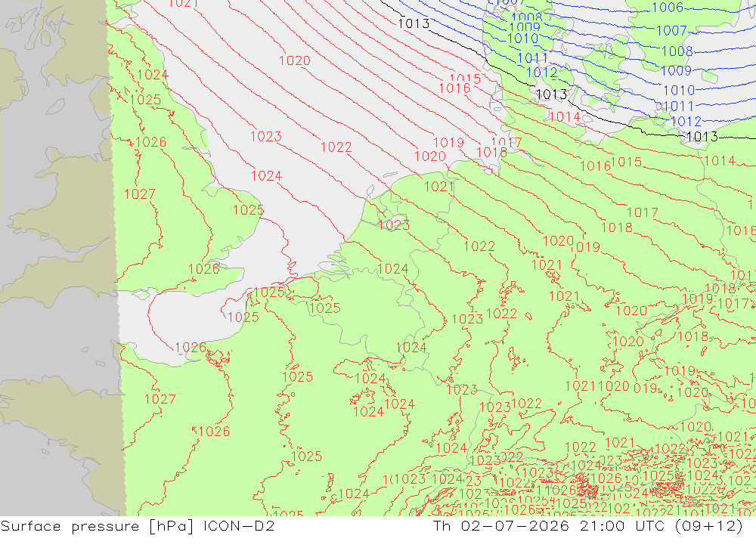The width and height of the screenshot is (756, 554).
Task: Click the '(09+12)' forecast run text
Action: [709, 525]
